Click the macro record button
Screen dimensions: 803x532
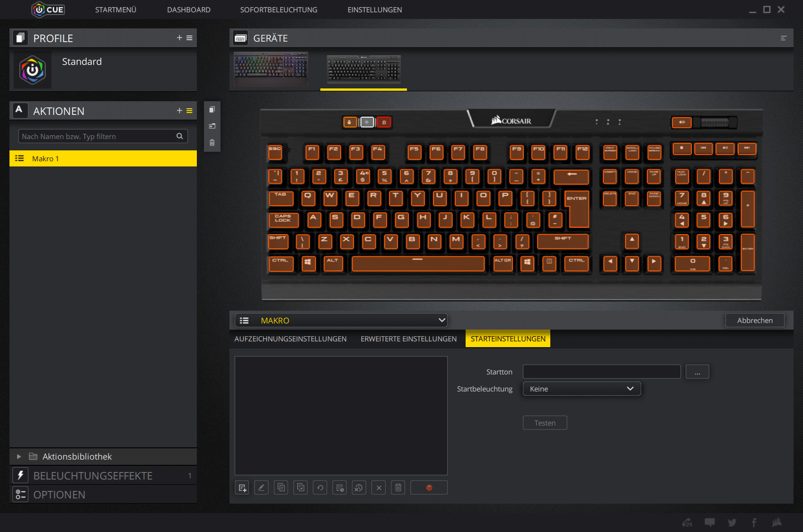tap(429, 488)
